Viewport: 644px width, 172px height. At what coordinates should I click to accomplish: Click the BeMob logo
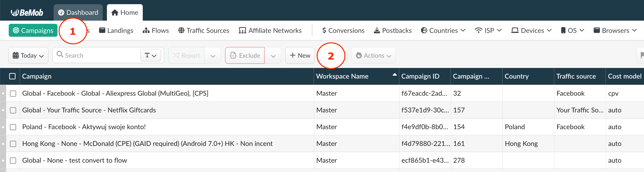click(27, 13)
